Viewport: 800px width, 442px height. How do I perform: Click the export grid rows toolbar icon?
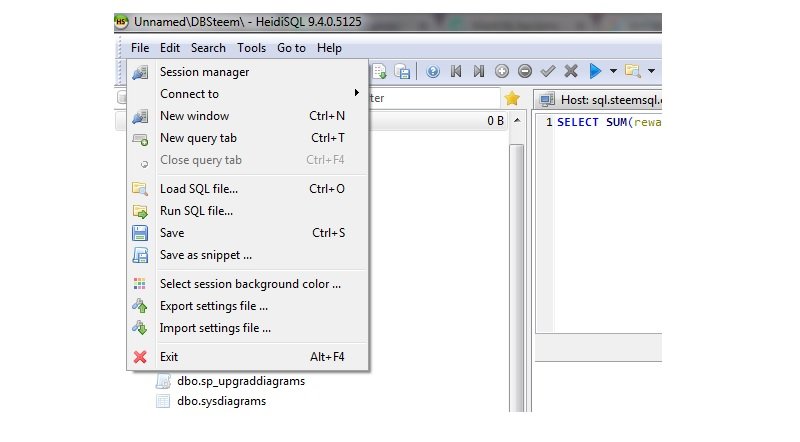pyautogui.click(x=379, y=71)
